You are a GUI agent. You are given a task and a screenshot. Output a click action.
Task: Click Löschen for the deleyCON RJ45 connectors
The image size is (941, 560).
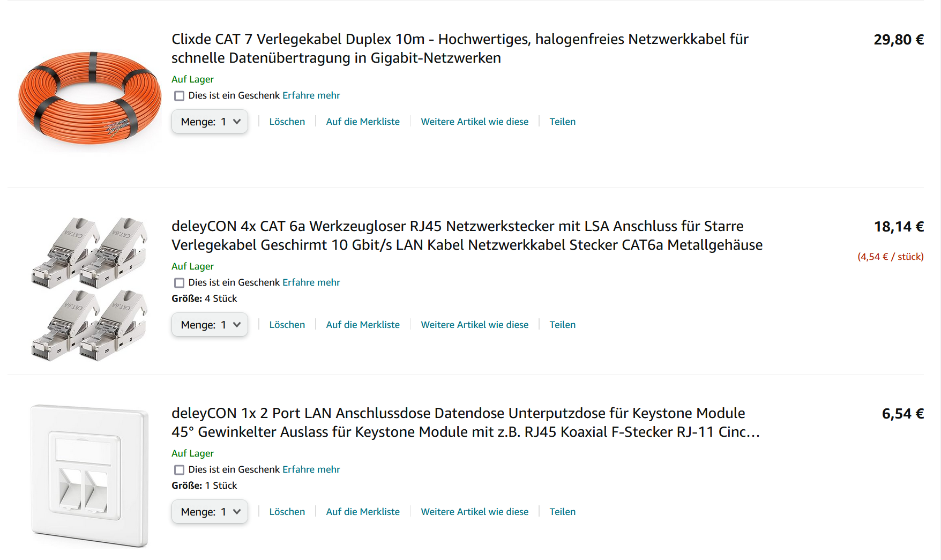[287, 325]
